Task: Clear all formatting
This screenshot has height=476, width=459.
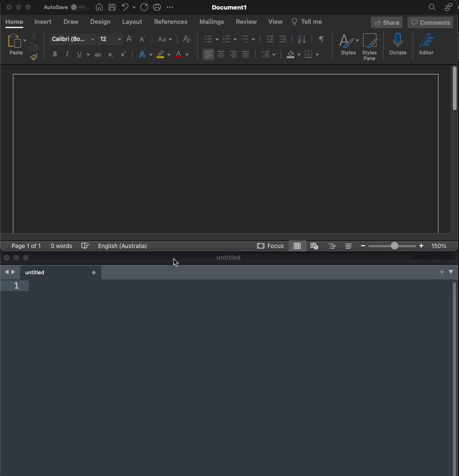Action: click(187, 39)
